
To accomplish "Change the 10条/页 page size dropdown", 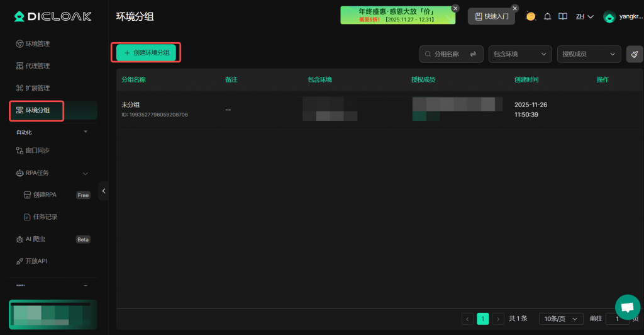I will click(560, 319).
